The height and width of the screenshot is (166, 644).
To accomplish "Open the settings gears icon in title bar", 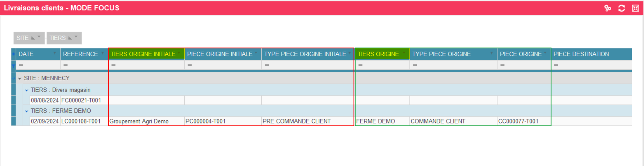I will (607, 8).
